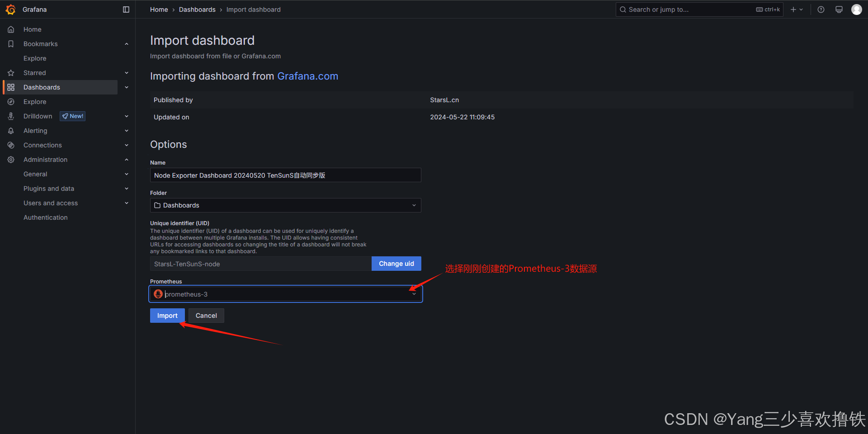Expand the Alerting section chevron
868x434 pixels.
click(127, 131)
